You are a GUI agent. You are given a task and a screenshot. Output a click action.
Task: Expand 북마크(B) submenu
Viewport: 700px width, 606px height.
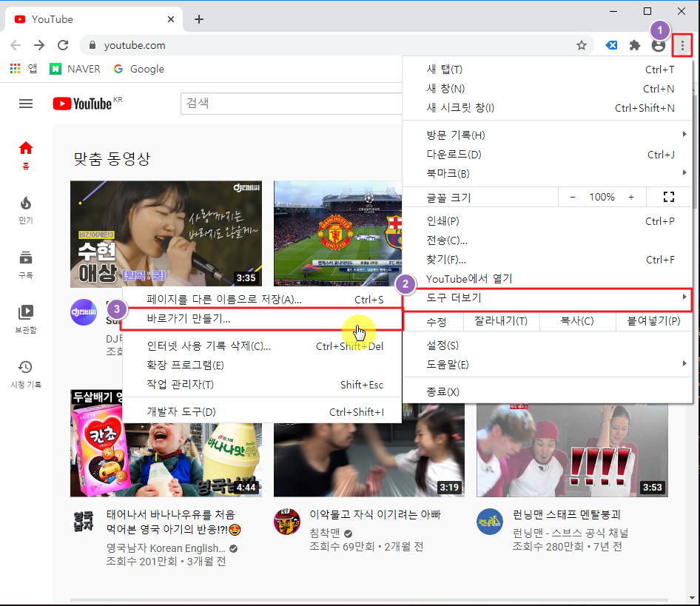tap(548, 173)
